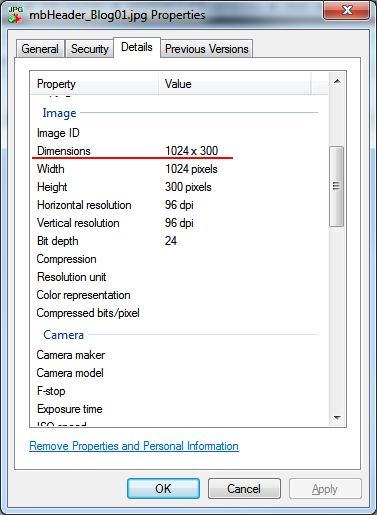Open the Security tab
Screen dimensions: 377x515
tap(90, 49)
